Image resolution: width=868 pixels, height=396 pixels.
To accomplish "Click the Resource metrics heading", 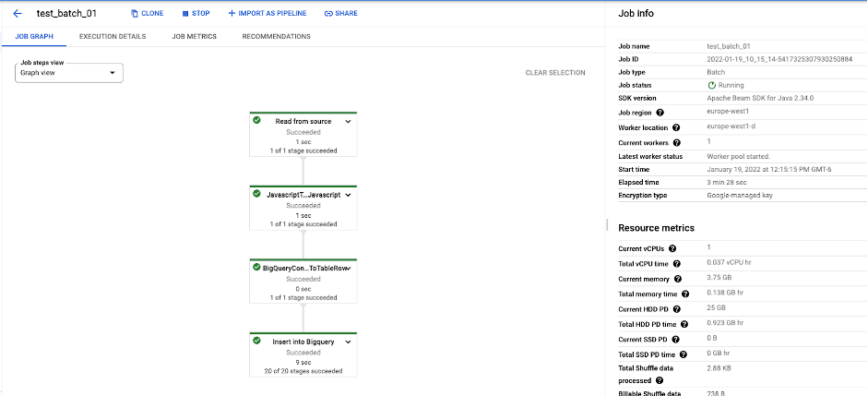I will tap(656, 228).
